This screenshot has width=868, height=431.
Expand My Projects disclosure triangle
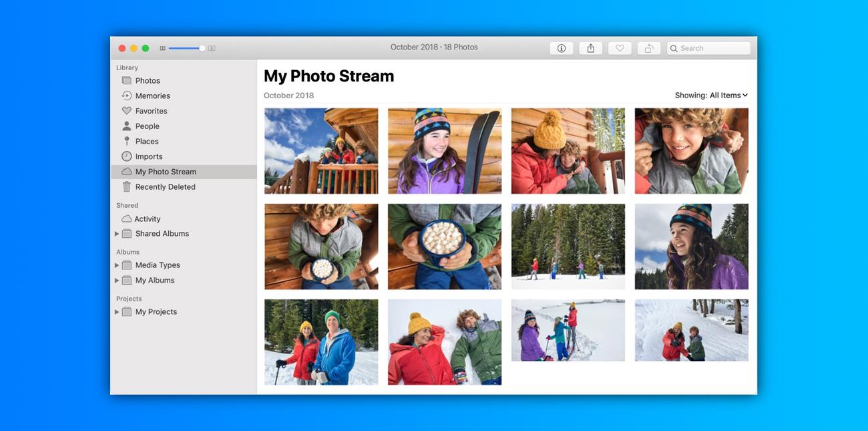(x=117, y=312)
